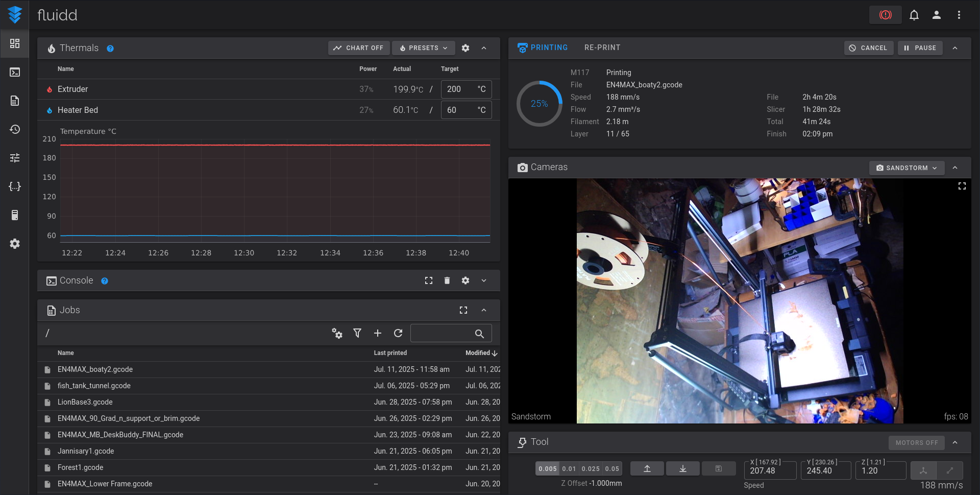Expand the Console to fullscreen

click(429, 280)
